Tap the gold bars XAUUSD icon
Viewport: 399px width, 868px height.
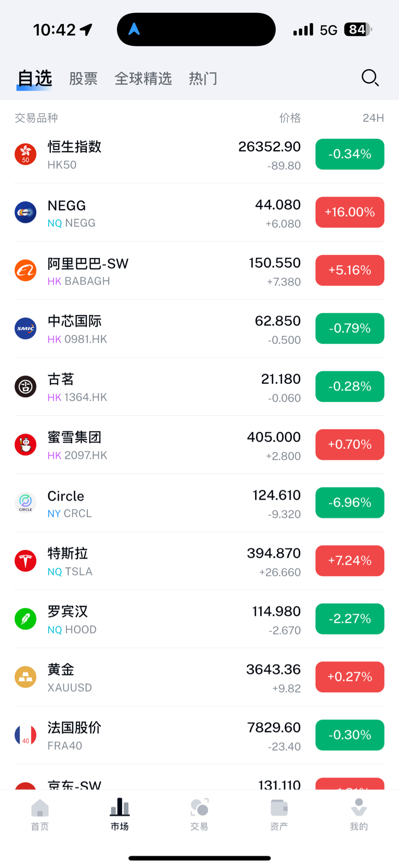(25, 677)
